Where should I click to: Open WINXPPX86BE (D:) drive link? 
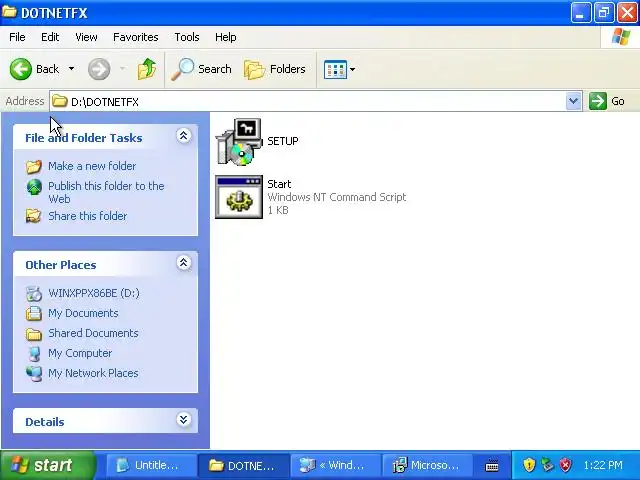(x=93, y=293)
